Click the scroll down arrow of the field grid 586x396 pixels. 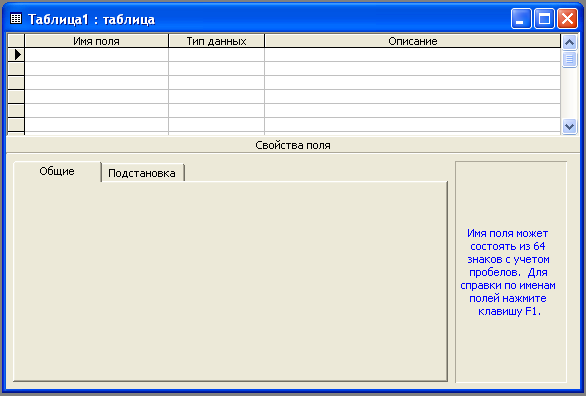569,127
